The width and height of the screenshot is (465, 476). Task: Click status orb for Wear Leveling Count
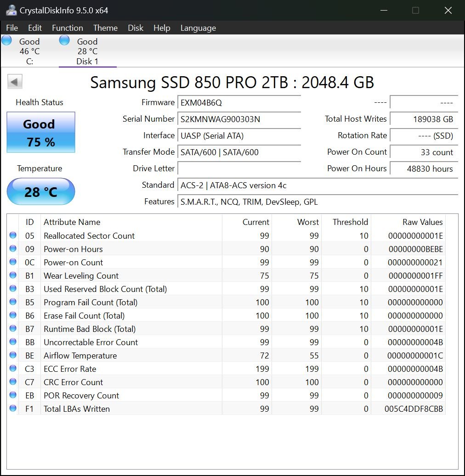pos(13,275)
